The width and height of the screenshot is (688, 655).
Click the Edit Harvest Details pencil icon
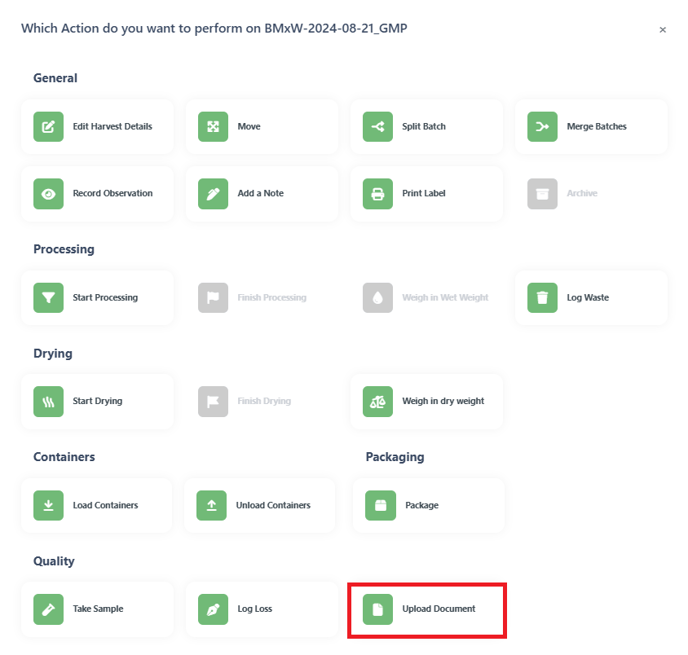(x=48, y=127)
